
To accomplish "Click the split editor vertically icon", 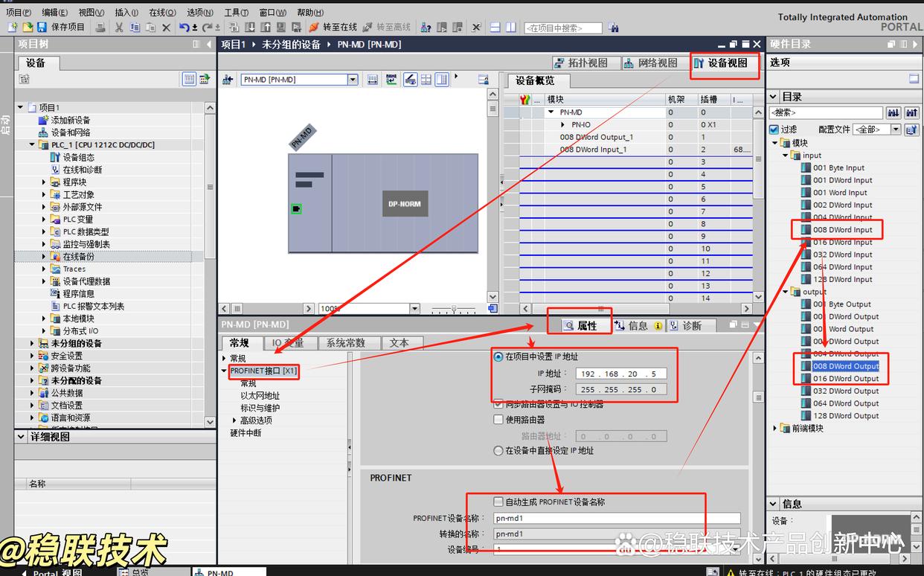I will [511, 28].
